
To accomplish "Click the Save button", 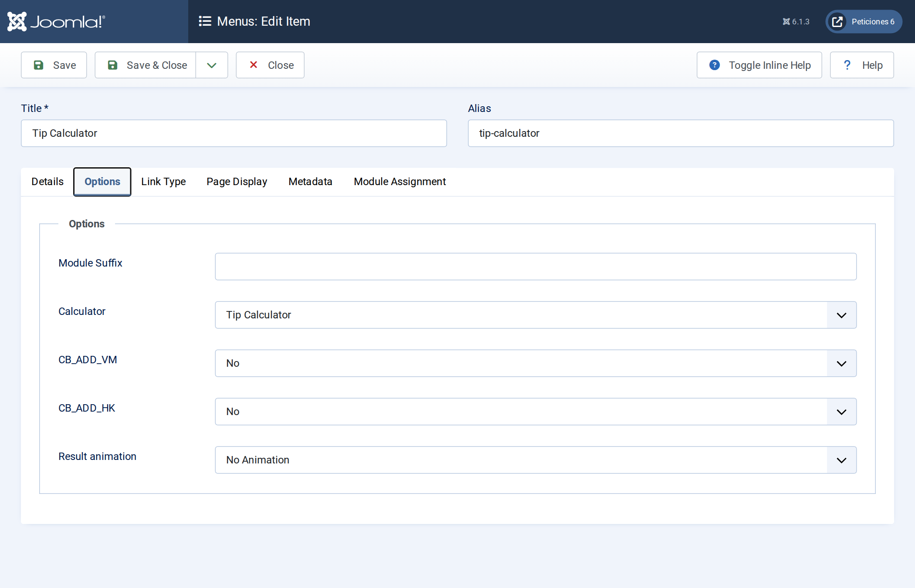I will [x=54, y=65].
